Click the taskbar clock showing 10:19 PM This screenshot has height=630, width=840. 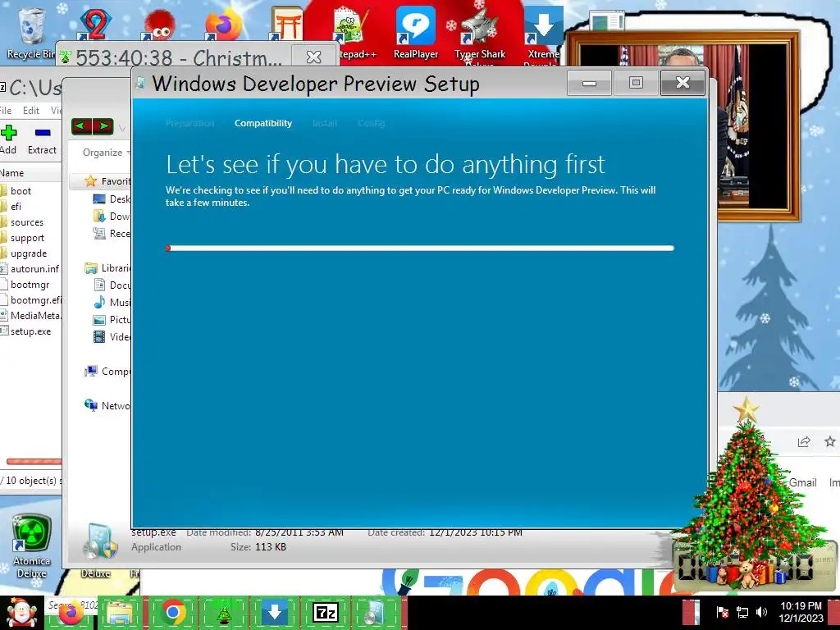click(x=801, y=612)
